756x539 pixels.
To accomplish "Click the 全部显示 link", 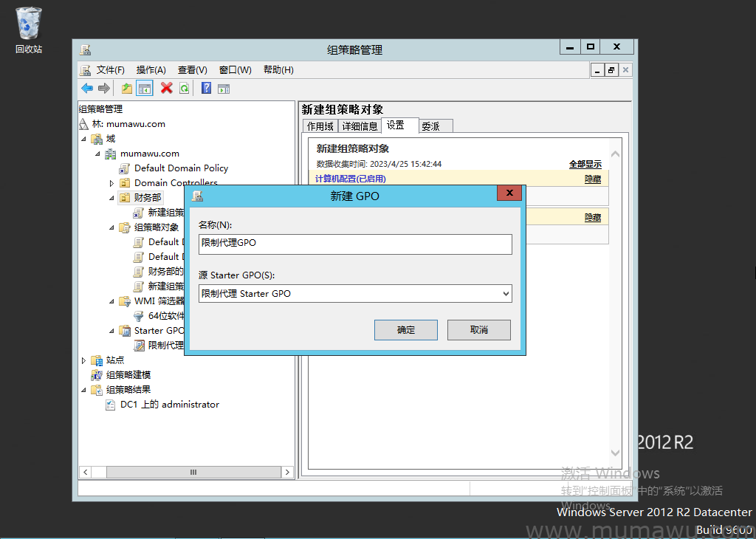I will pos(585,164).
